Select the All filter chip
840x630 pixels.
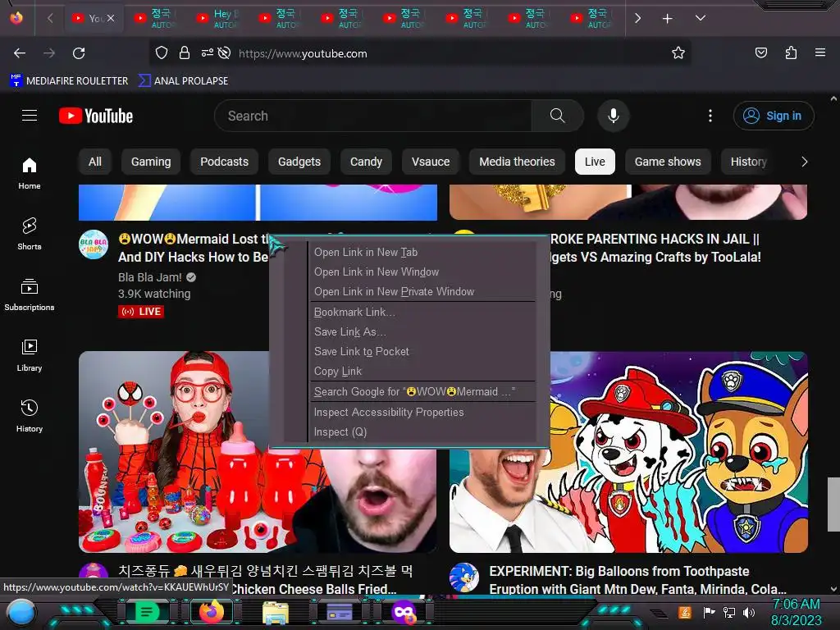click(x=95, y=162)
